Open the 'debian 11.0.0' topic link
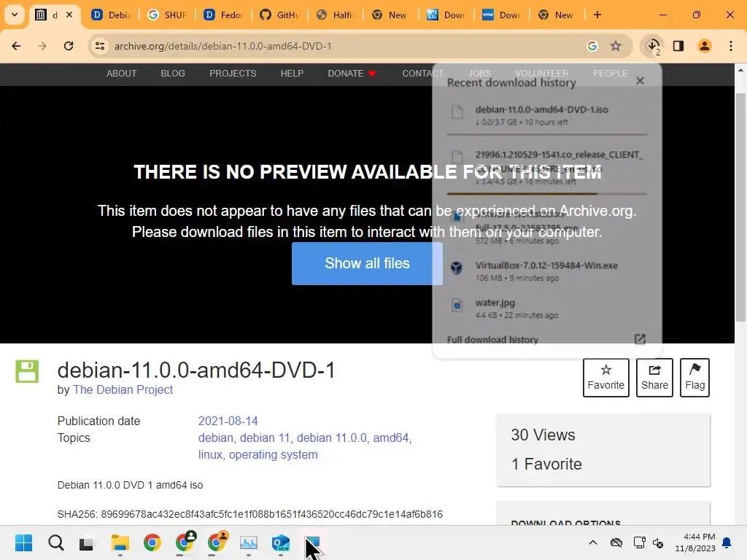 point(332,437)
